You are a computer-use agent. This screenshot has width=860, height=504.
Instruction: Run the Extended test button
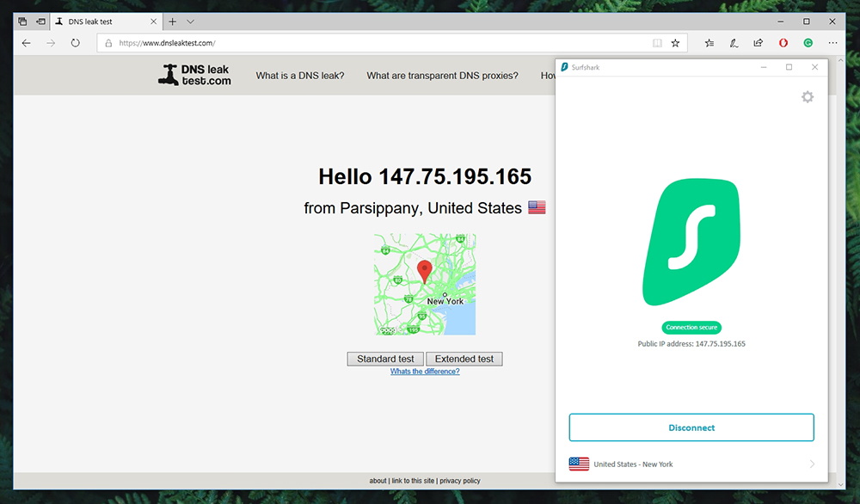[x=464, y=359]
